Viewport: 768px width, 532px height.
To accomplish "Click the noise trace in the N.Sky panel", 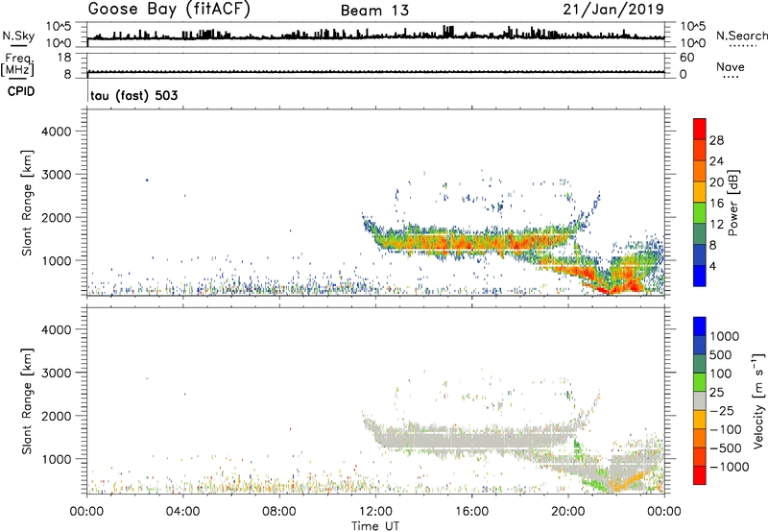I will pos(375,36).
